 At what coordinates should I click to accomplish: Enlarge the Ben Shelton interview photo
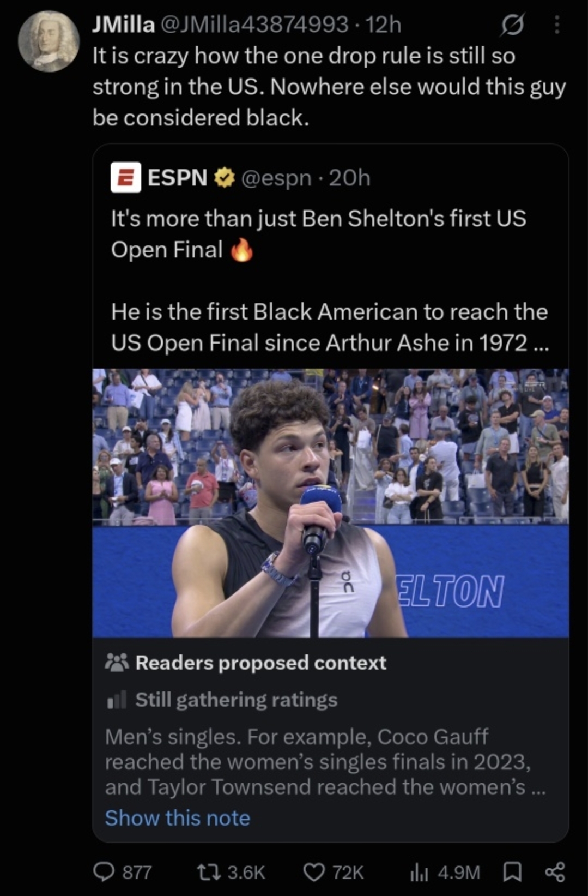pos(331,503)
